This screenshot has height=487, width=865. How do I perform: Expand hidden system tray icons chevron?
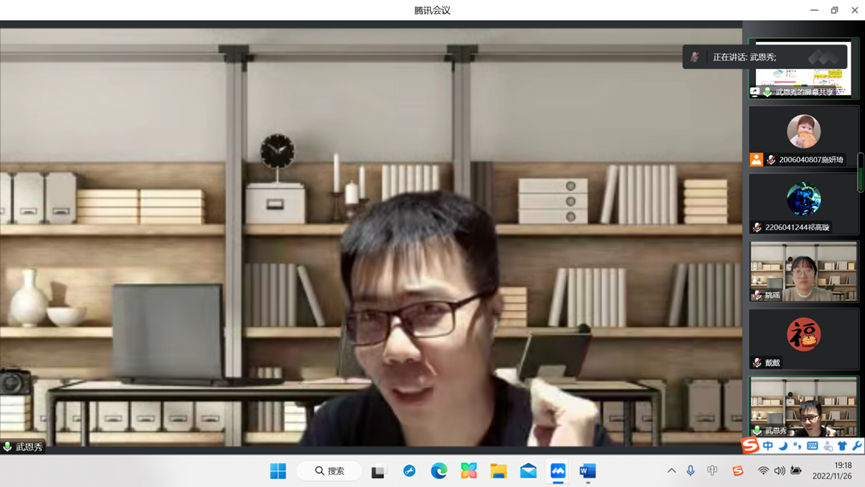click(671, 471)
